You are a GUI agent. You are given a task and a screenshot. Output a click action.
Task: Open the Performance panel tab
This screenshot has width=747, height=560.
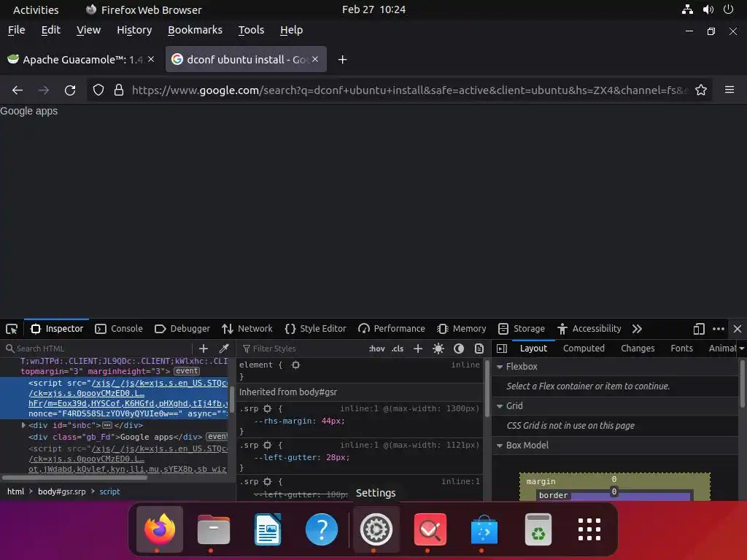pyautogui.click(x=392, y=329)
